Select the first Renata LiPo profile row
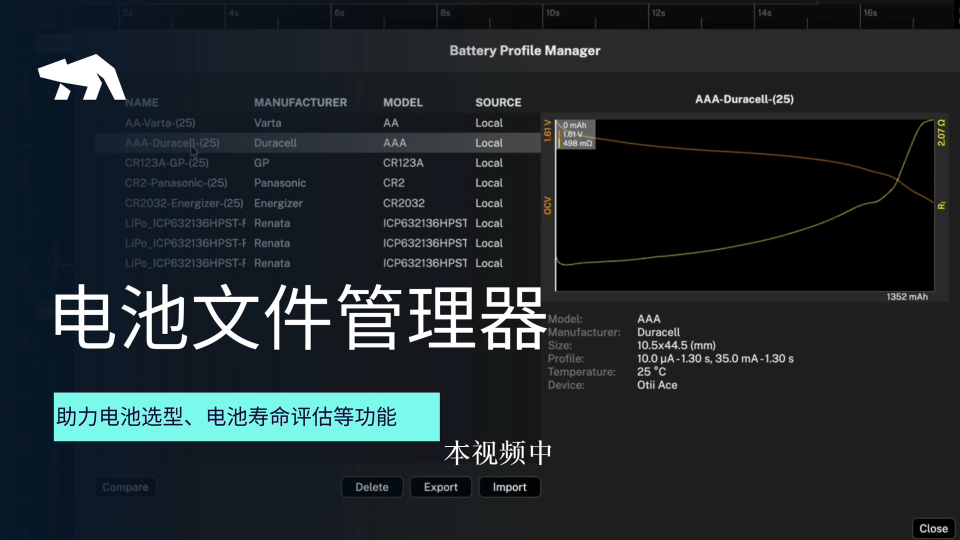 point(318,223)
